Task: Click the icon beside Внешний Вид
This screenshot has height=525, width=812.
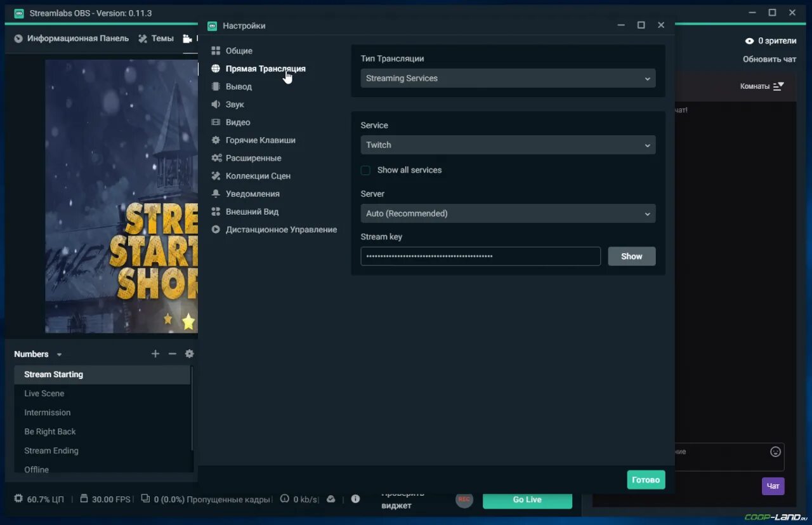Action: [x=216, y=211]
